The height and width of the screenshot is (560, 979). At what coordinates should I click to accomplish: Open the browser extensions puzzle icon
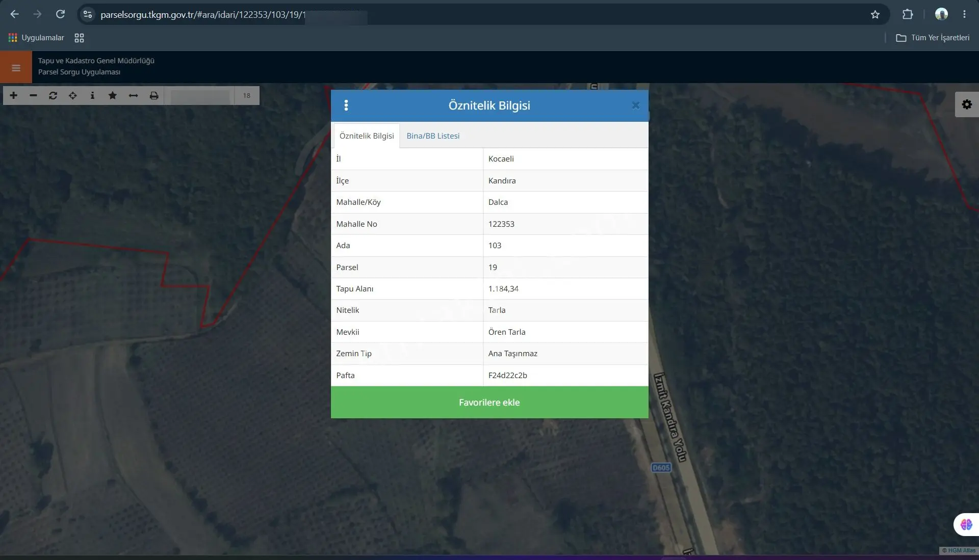(x=908, y=14)
